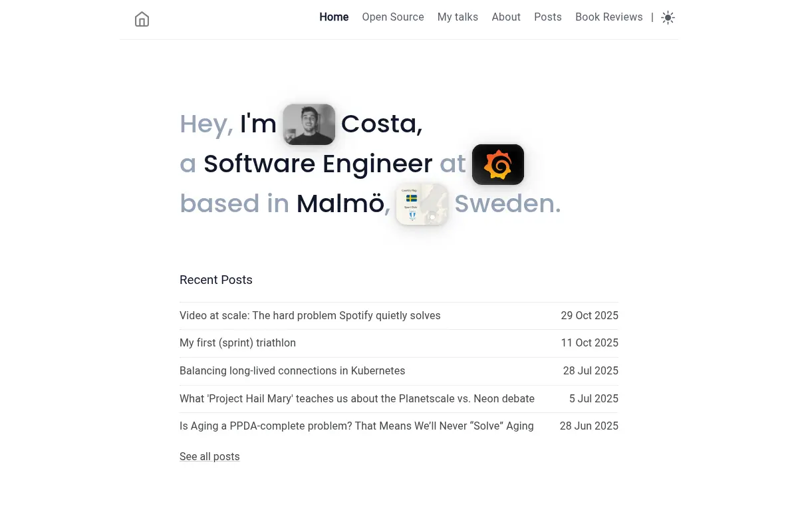Read 'Balancing long-lived connections in Kubernetes'
The height and width of the screenshot is (532, 798).
(292, 371)
